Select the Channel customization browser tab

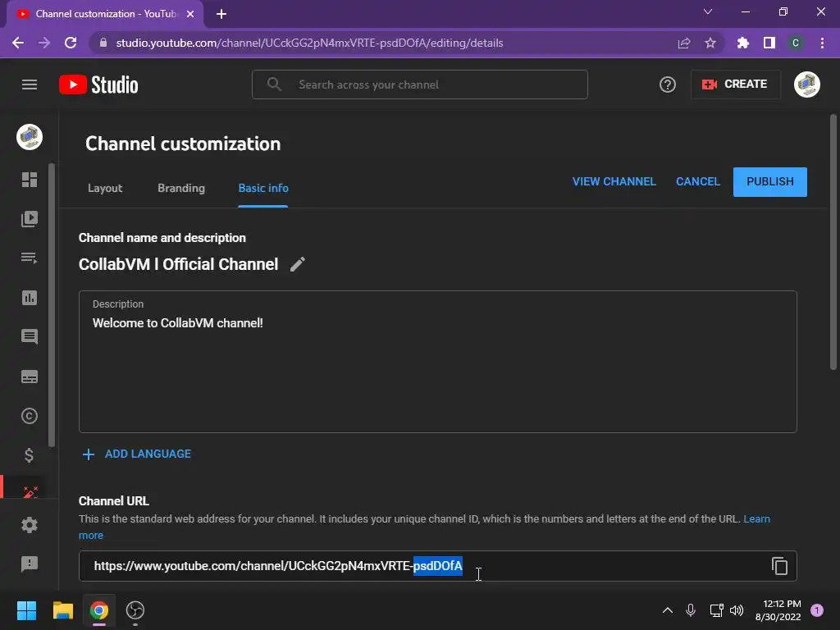point(104,14)
